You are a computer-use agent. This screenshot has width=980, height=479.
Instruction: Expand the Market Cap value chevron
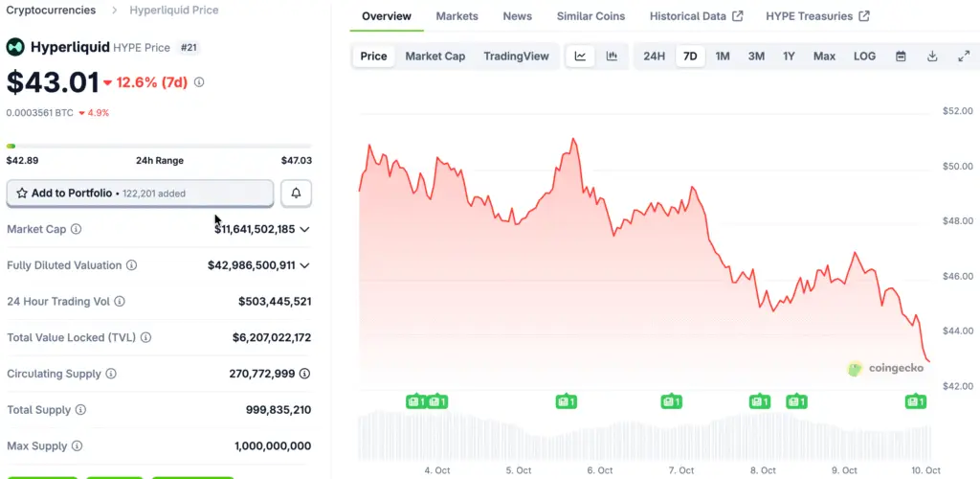[304, 230]
